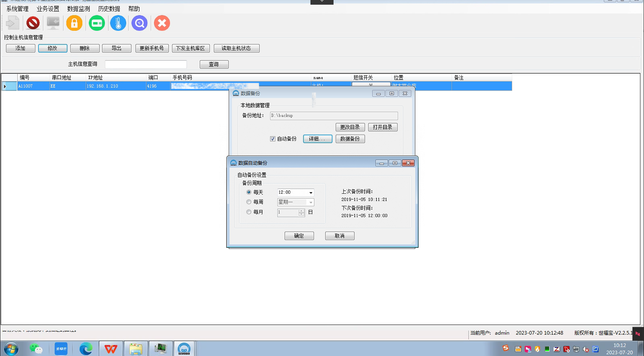This screenshot has width=644, height=356.
Task: Uncheck the 自动备份 checkbox
Action: 273,139
